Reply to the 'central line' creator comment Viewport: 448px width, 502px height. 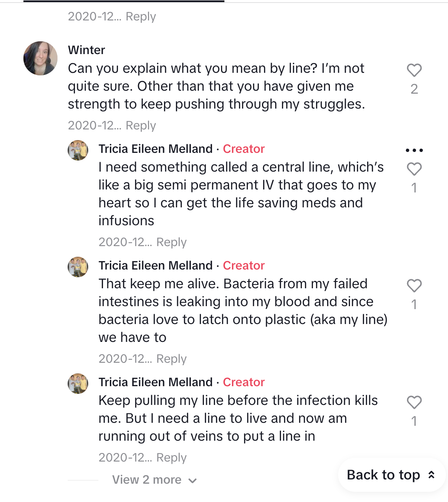pyautogui.click(x=171, y=242)
